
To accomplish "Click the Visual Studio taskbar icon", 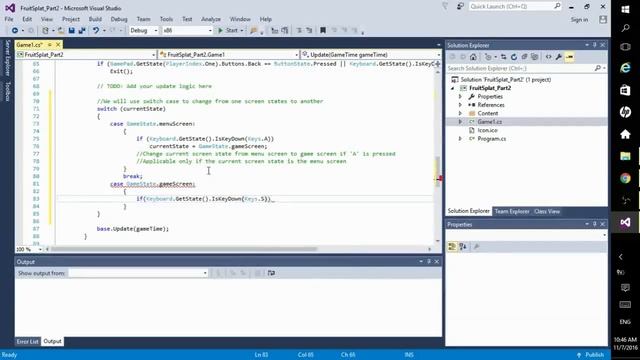I will point(625,222).
